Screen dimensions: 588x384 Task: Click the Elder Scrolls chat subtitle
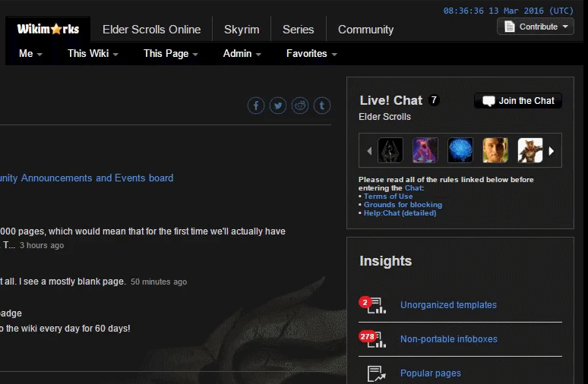click(x=384, y=117)
